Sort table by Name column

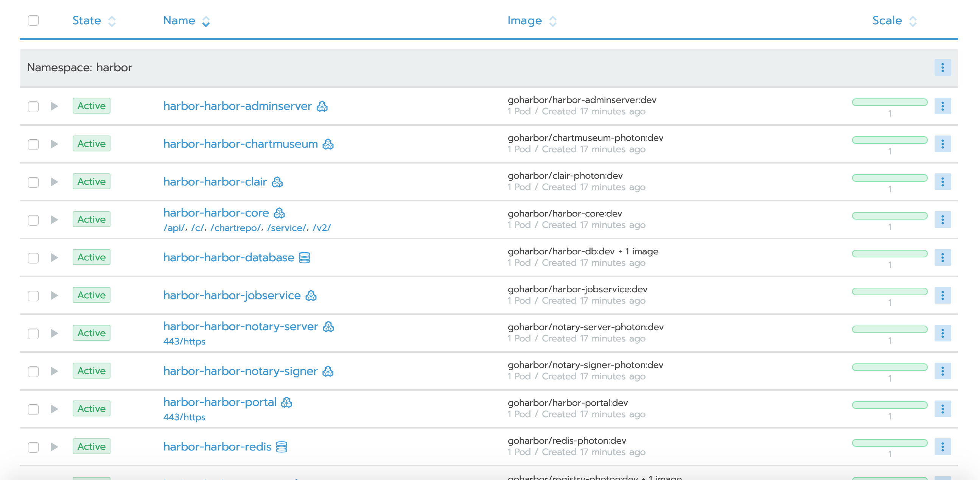point(187,20)
